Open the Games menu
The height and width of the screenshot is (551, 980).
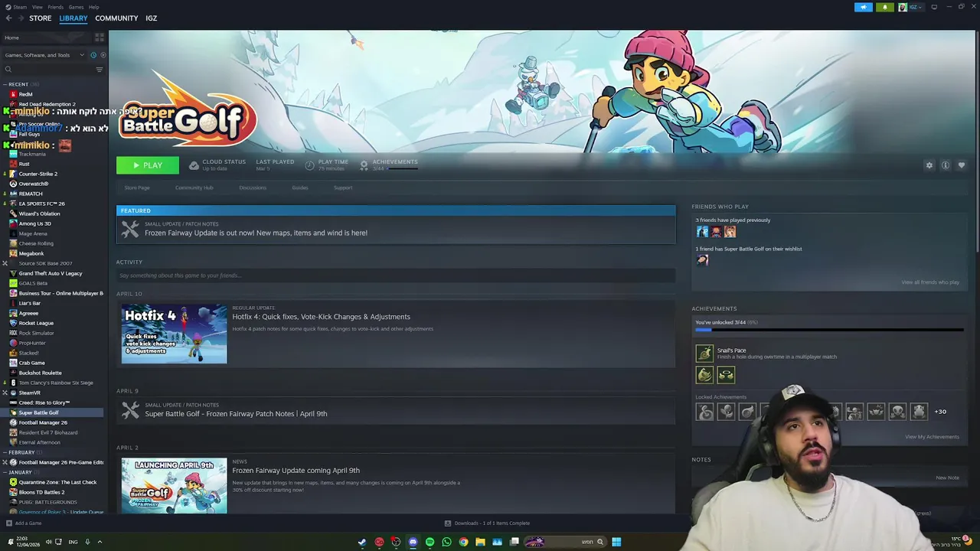coord(76,7)
